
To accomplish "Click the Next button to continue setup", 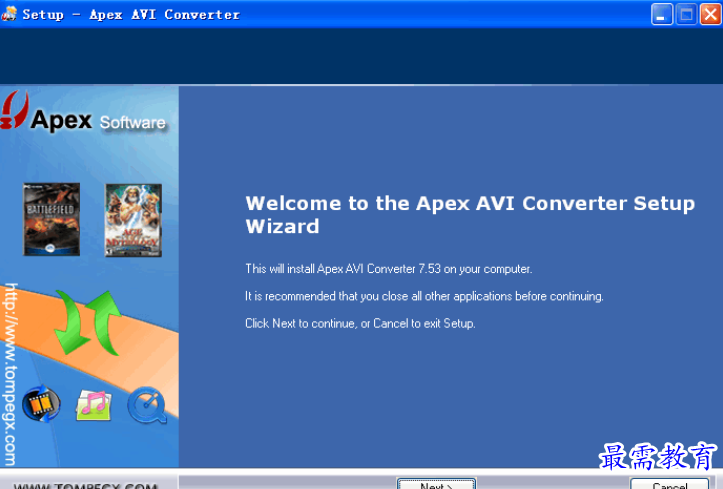I will click(436, 484).
